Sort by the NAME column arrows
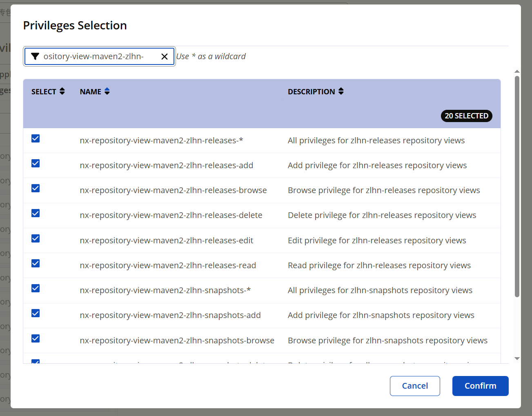The image size is (532, 416). coord(107,91)
